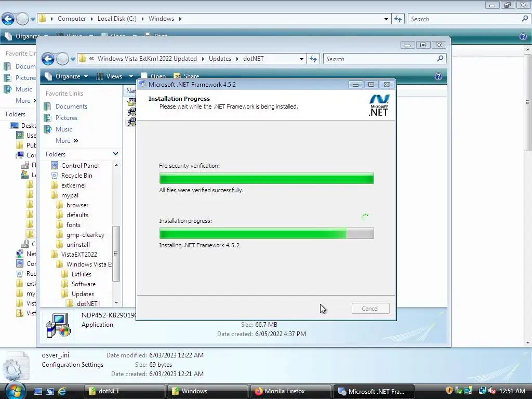Click the muted volume tray icon
The height and width of the screenshot is (399, 532).
click(491, 391)
